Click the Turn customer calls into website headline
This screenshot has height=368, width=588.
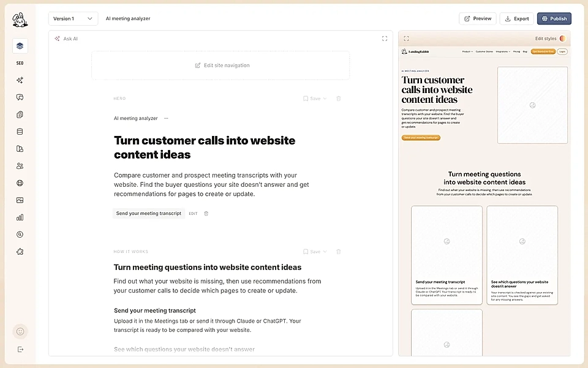pos(205,148)
